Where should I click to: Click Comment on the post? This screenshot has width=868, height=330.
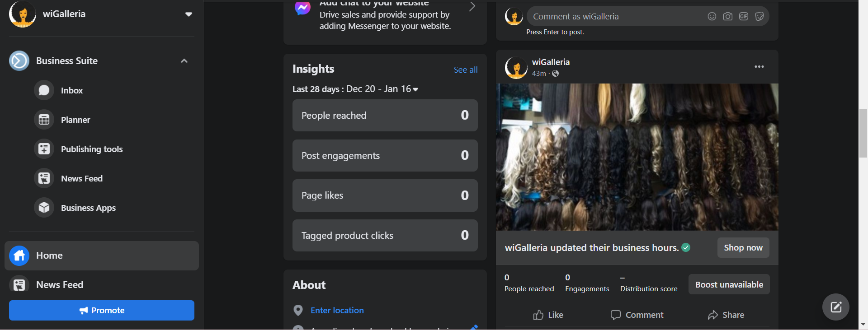pos(637,315)
